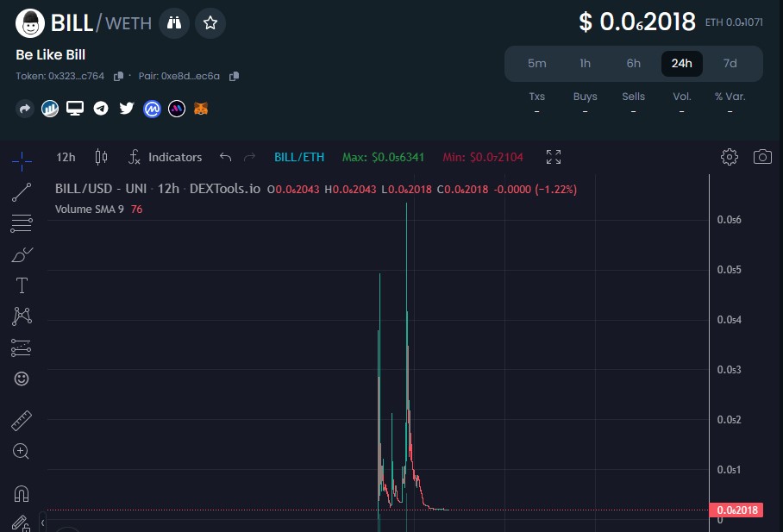783x532 pixels.
Task: Select the Zoom In tool
Action: point(21,451)
